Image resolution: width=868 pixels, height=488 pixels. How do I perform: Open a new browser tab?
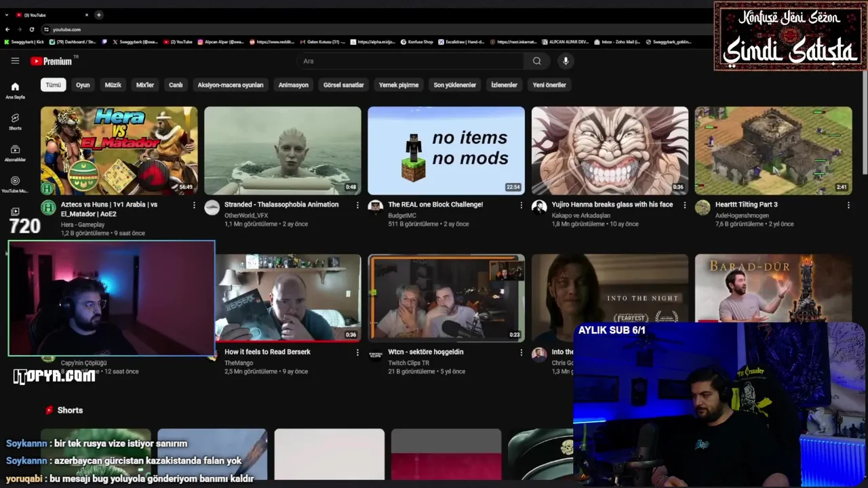[x=98, y=15]
